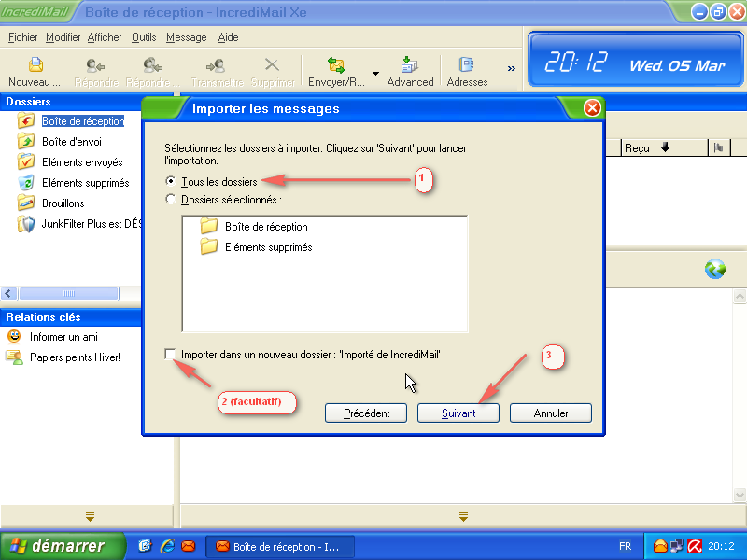The height and width of the screenshot is (560, 747).
Task: Close the Importer les messages dialog
Action: (592, 108)
